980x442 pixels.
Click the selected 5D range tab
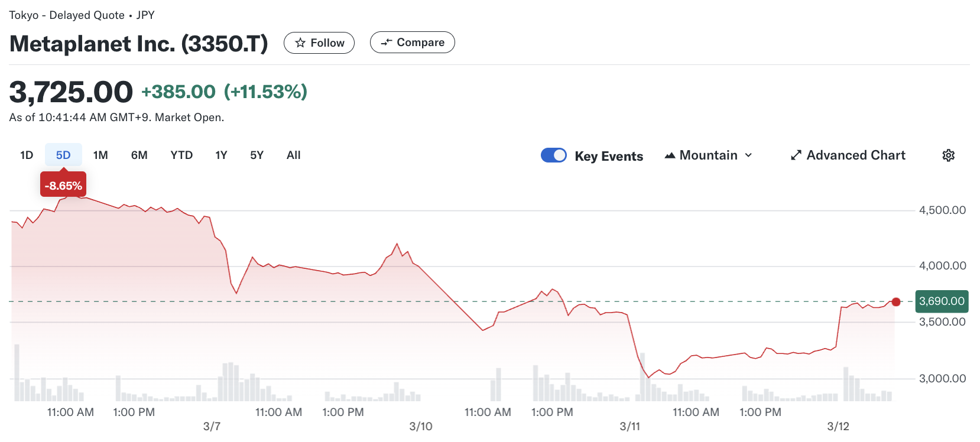[63, 155]
